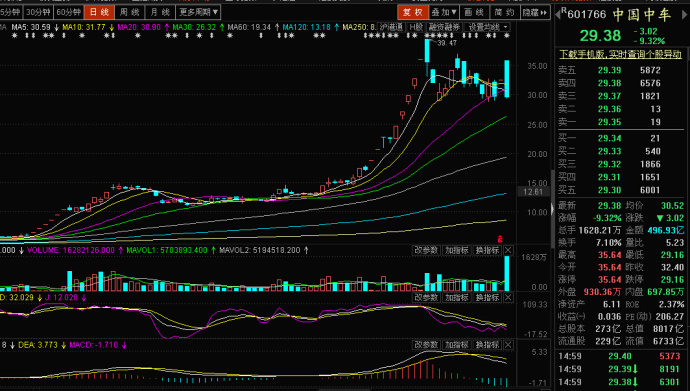Click 加指标 in the MACD panel
Viewport: 690px width, 391px height.
coord(457,345)
